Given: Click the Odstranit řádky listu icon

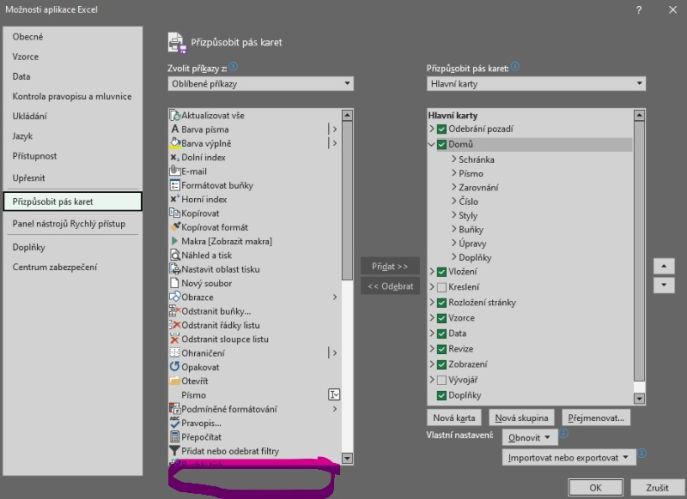Looking at the screenshot, I should [x=175, y=325].
